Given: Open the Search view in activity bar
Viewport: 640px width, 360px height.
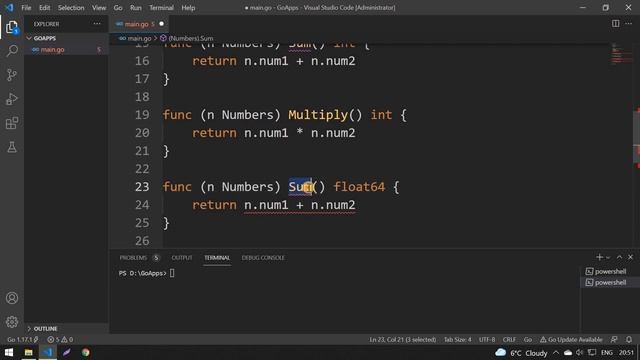Looking at the screenshot, I should coord(12,51).
